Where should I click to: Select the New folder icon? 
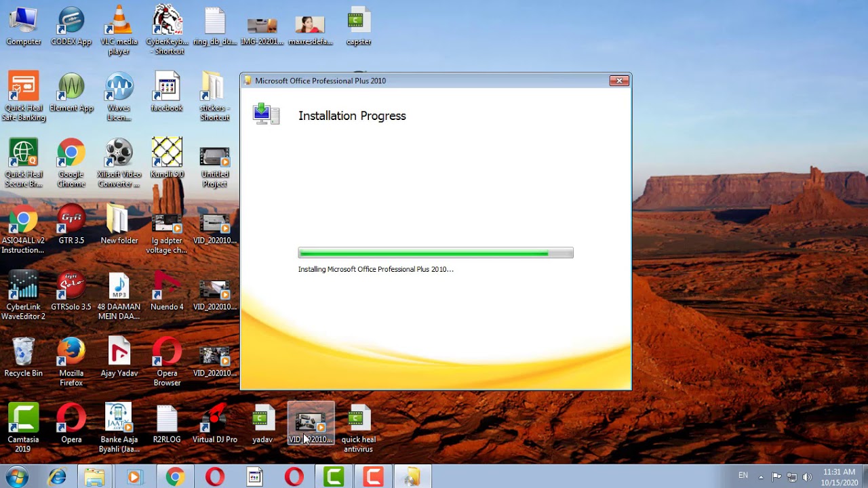tap(119, 225)
